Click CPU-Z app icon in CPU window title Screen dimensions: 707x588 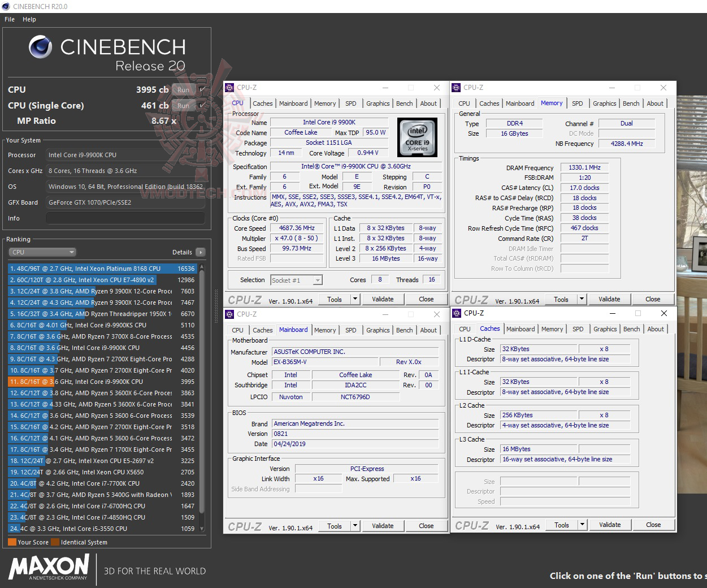click(x=229, y=88)
